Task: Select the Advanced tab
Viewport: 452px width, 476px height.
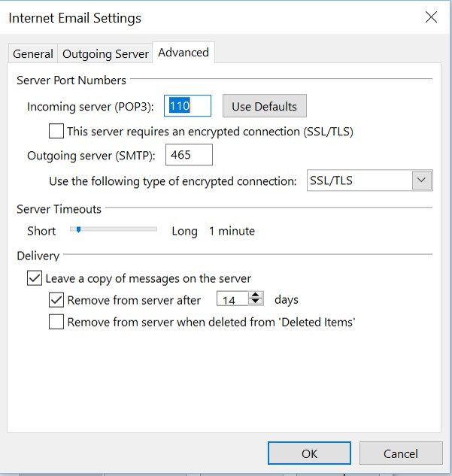Action: click(184, 53)
